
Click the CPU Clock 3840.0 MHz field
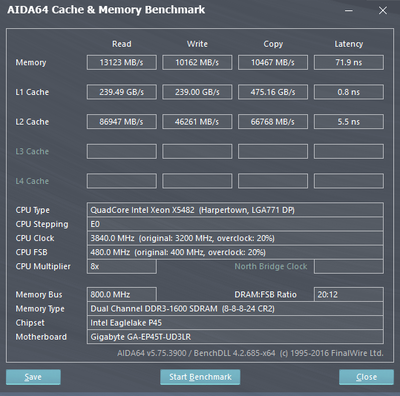tap(235, 238)
